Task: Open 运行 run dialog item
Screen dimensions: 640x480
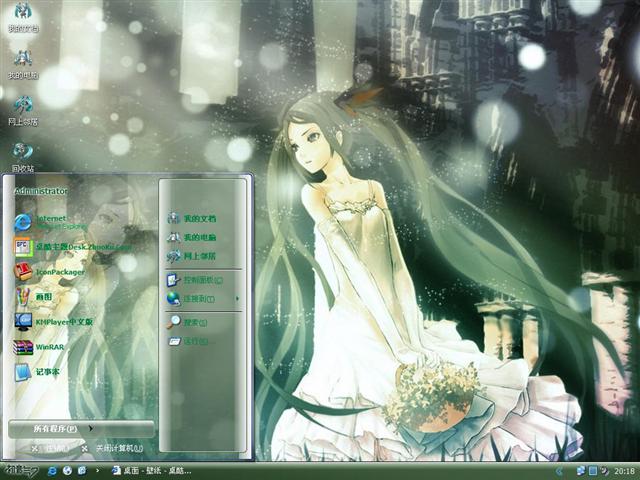Action: coord(188,341)
